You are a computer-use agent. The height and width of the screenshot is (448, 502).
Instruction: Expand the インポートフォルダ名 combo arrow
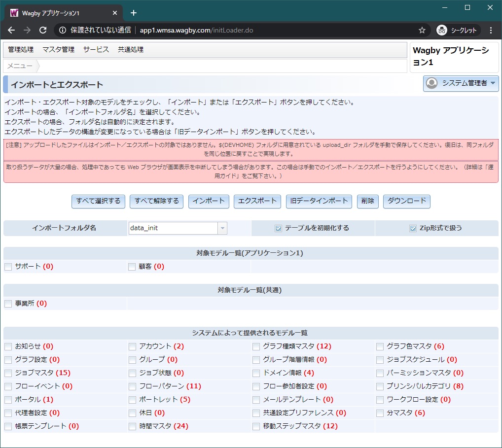(222, 228)
